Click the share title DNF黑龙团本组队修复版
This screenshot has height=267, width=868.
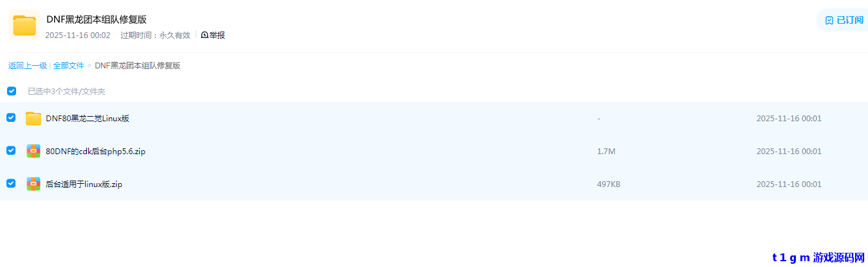97,19
